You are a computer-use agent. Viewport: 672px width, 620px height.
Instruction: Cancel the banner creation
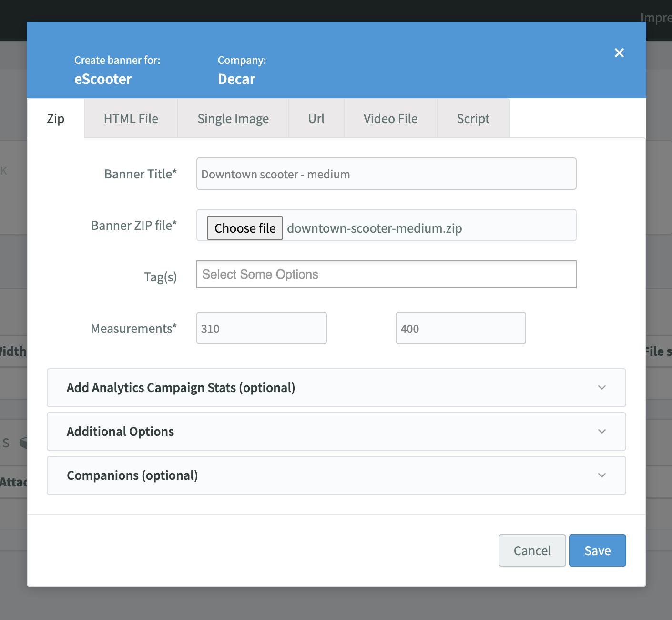pyautogui.click(x=532, y=551)
